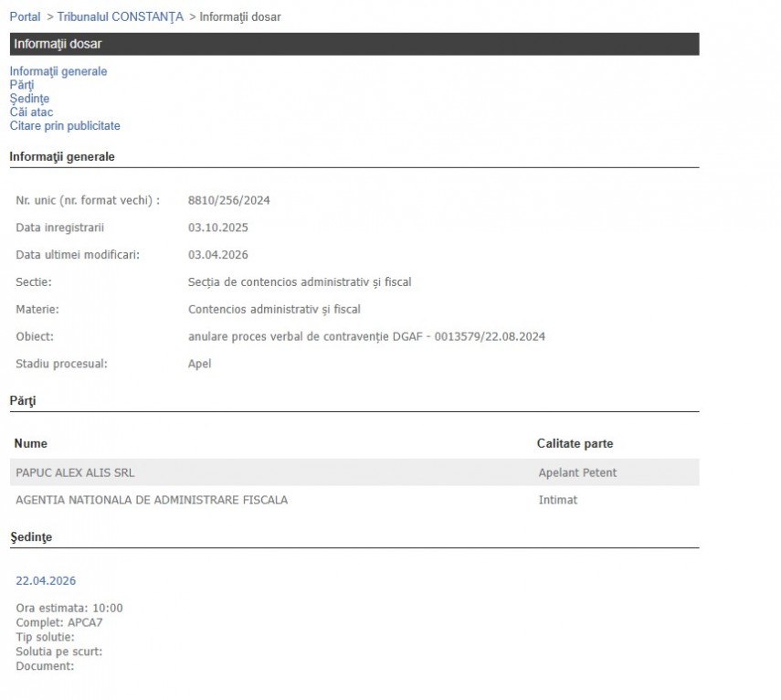Jump to the Informații generale anchor link
This screenshot has height=700, width=781.
click(x=58, y=71)
